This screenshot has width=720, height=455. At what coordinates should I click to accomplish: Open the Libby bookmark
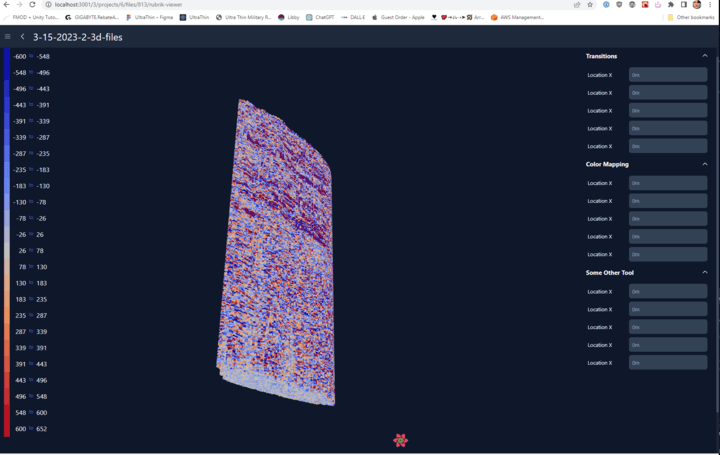tap(288, 17)
